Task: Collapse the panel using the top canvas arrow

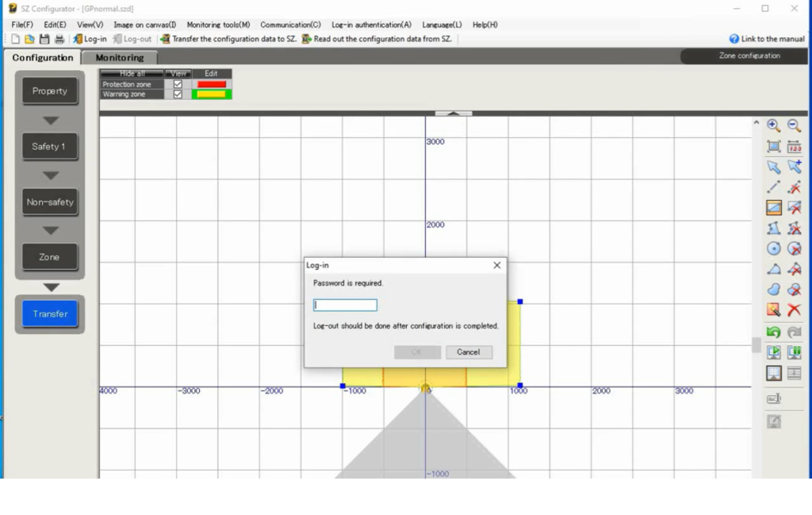Action: click(x=453, y=113)
